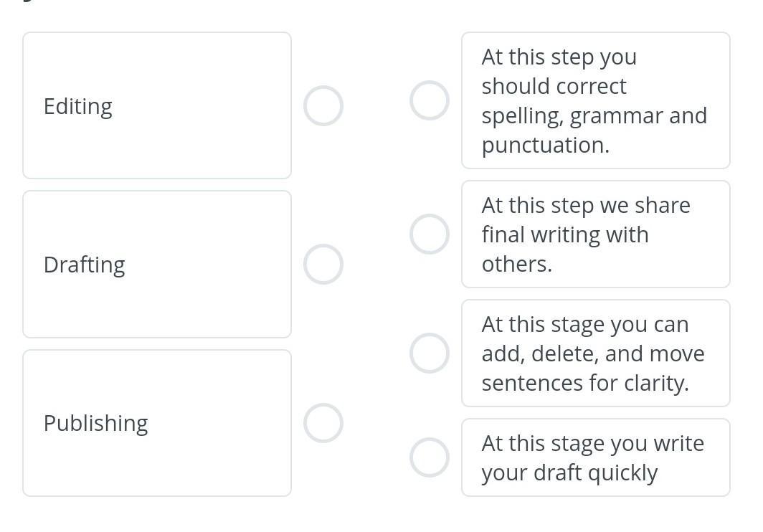Click the word 'Editing' label text
Viewport: 763px width, 532px height.
pos(78,106)
